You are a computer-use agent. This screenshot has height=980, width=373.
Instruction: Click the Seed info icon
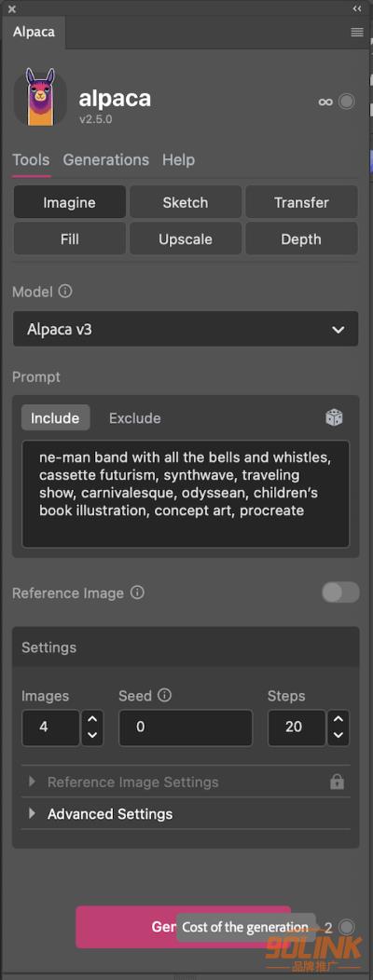pos(165,695)
